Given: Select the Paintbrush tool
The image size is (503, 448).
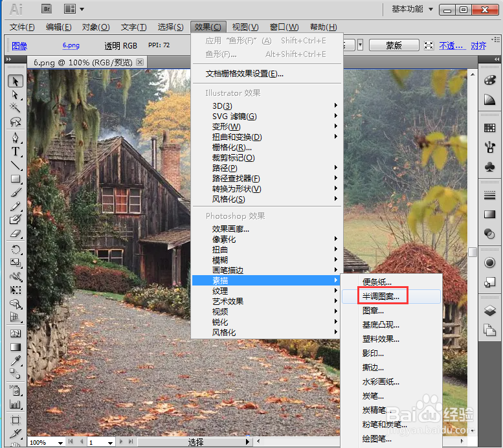Looking at the screenshot, I should click(15, 192).
